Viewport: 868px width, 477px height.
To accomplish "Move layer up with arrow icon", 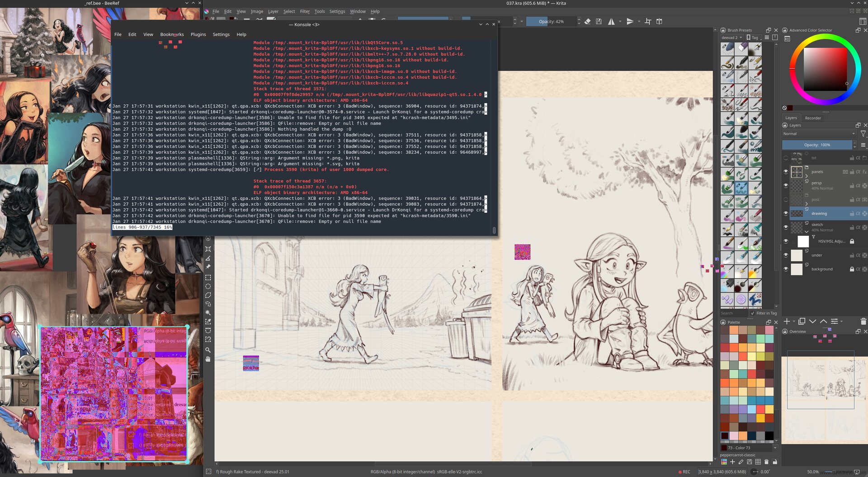I will pyautogui.click(x=823, y=322).
